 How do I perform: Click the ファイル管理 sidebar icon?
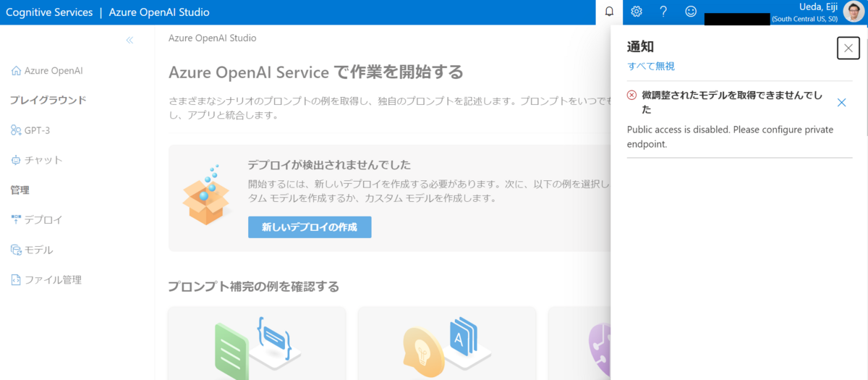click(16, 279)
